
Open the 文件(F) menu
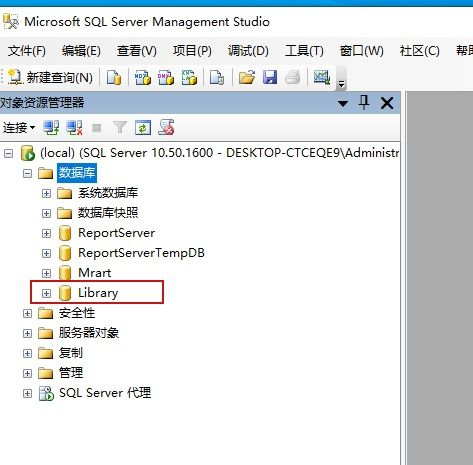[x=27, y=51]
